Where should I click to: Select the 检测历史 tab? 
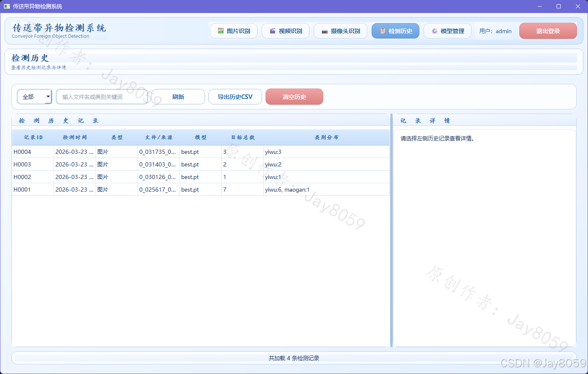coord(395,31)
